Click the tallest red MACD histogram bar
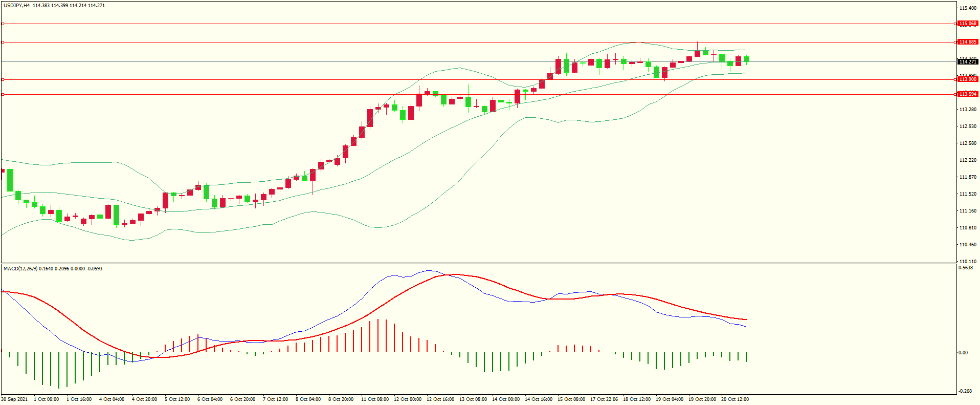 377,335
